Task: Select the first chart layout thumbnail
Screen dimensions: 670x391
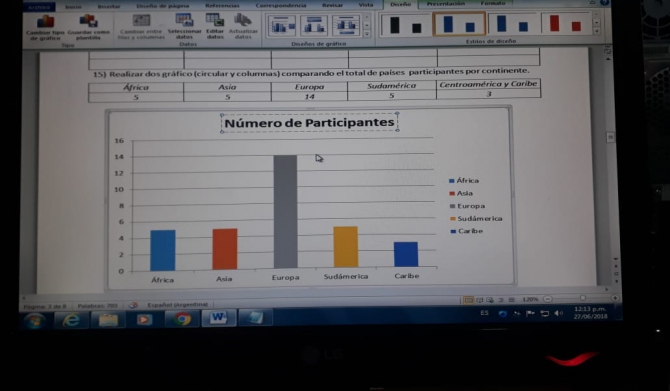Action: pyautogui.click(x=282, y=25)
